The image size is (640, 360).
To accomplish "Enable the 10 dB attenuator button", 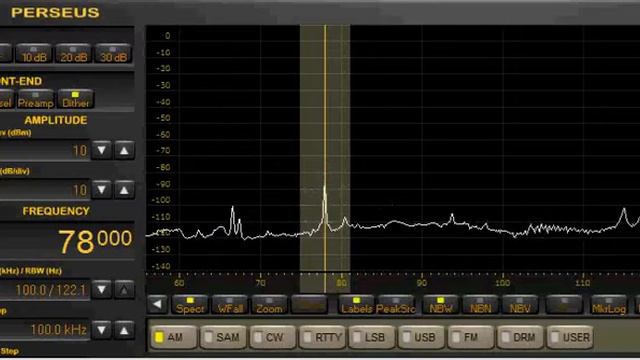I will click(34, 53).
